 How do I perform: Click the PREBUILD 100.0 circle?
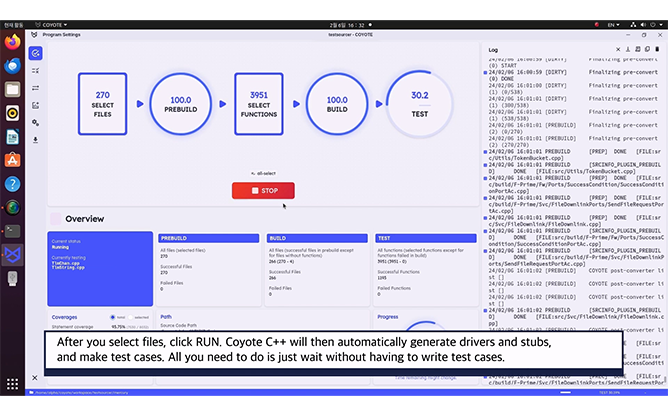tap(181, 104)
